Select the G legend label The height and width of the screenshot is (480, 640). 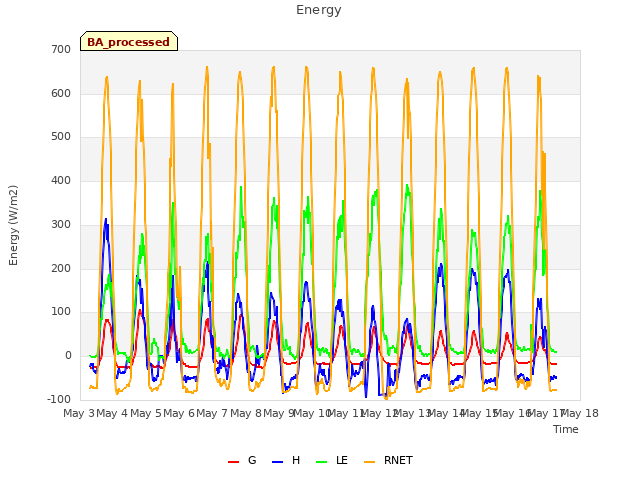pos(252,460)
